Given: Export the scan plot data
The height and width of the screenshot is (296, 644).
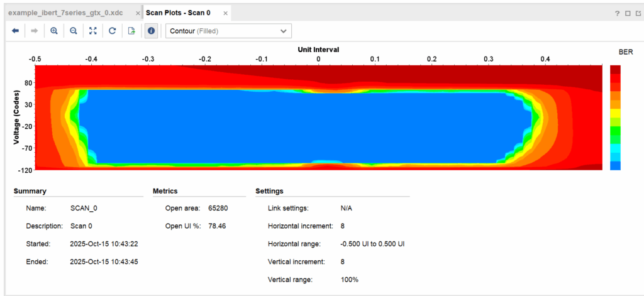Looking at the screenshot, I should (131, 31).
